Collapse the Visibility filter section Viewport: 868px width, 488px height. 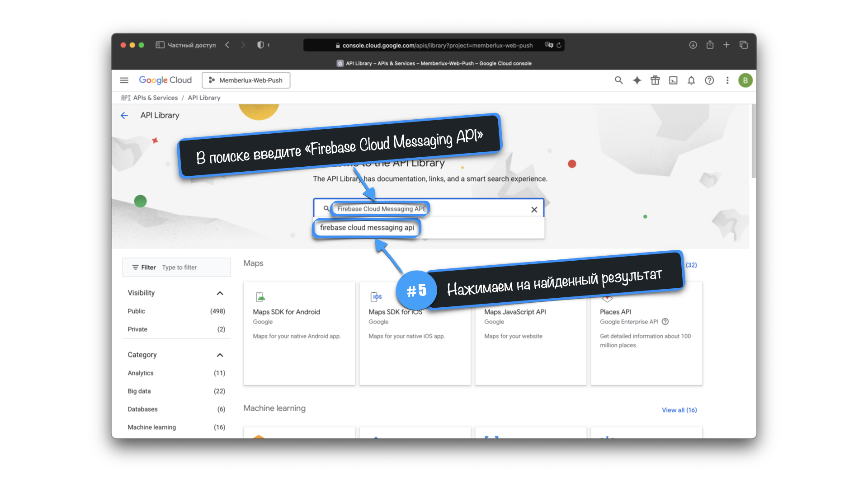click(220, 293)
